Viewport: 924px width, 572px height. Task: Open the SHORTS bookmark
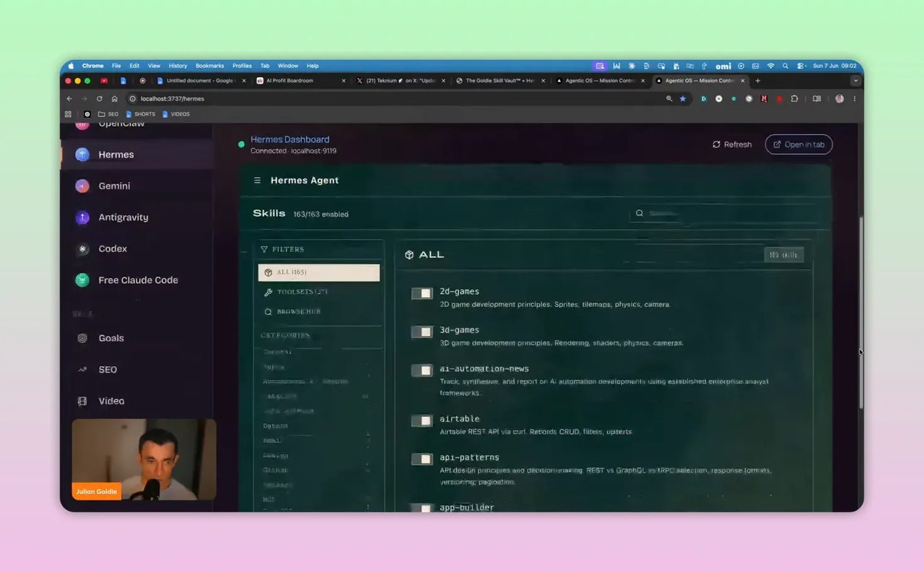140,114
